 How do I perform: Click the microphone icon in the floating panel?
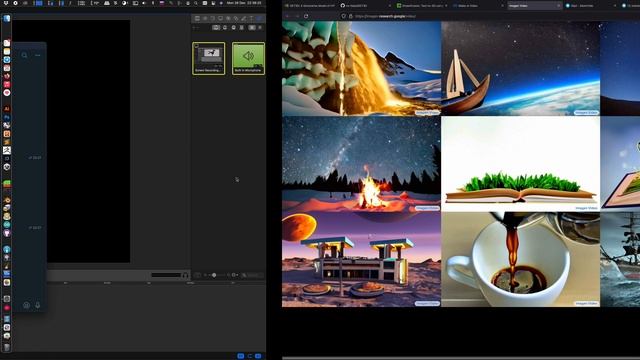(x=38, y=305)
